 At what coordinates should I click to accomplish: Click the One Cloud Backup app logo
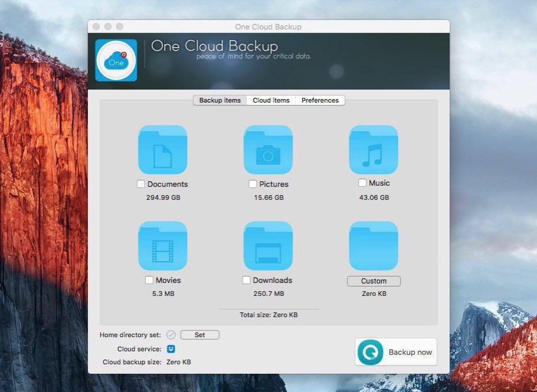click(116, 60)
